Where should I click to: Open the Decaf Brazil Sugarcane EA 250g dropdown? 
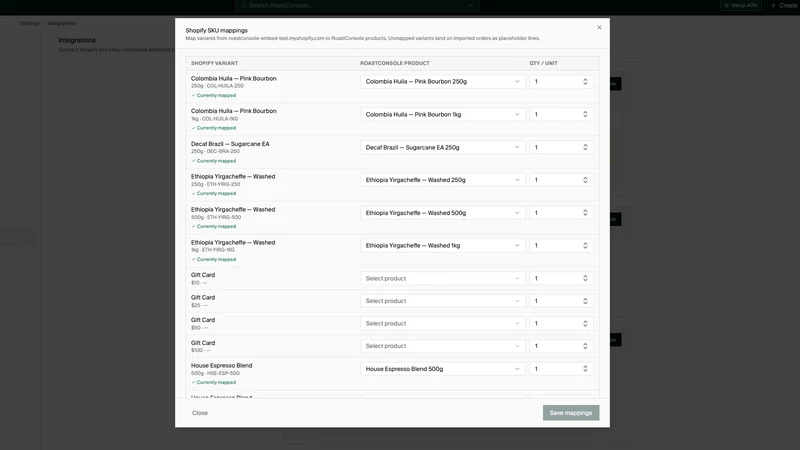pos(442,147)
